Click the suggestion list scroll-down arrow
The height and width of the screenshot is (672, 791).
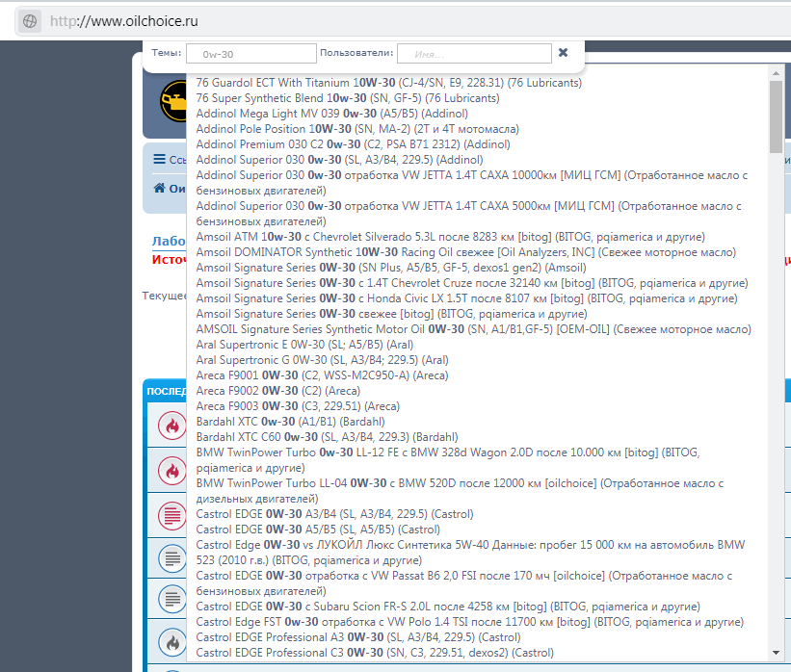click(x=776, y=653)
